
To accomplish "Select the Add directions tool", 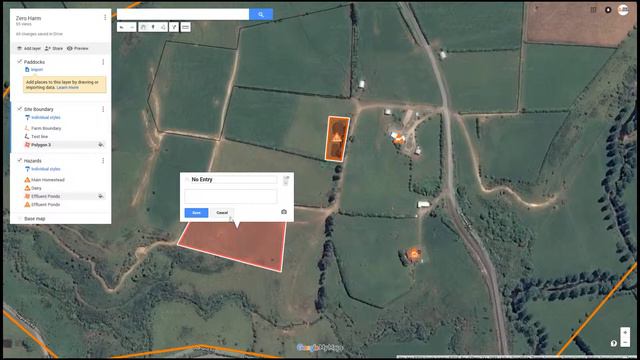I will pos(174,27).
